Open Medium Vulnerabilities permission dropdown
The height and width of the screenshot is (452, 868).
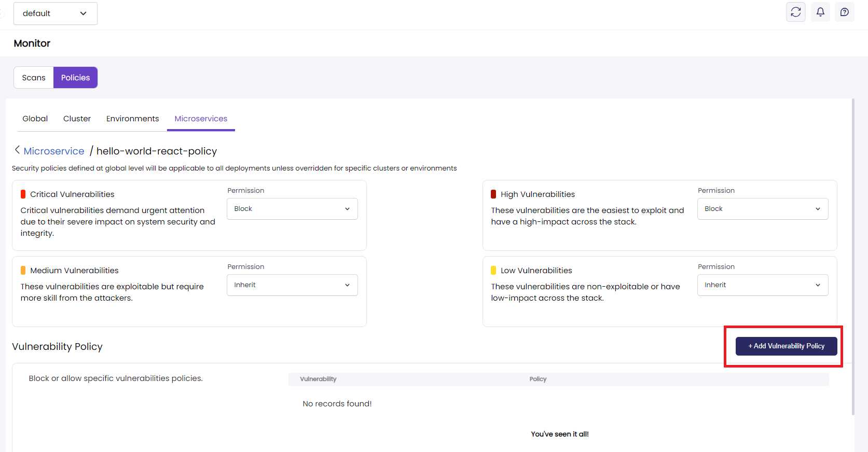click(x=292, y=285)
